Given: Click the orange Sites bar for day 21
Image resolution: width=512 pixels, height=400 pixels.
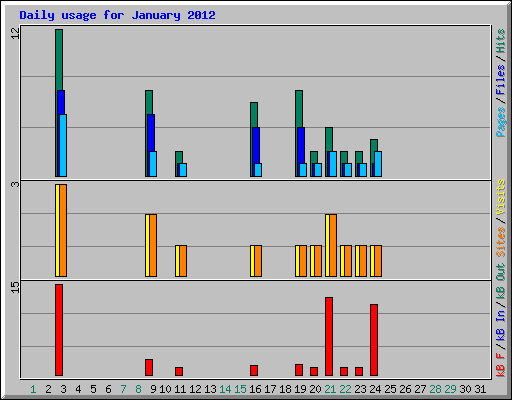Looking at the screenshot, I should click(x=333, y=245).
